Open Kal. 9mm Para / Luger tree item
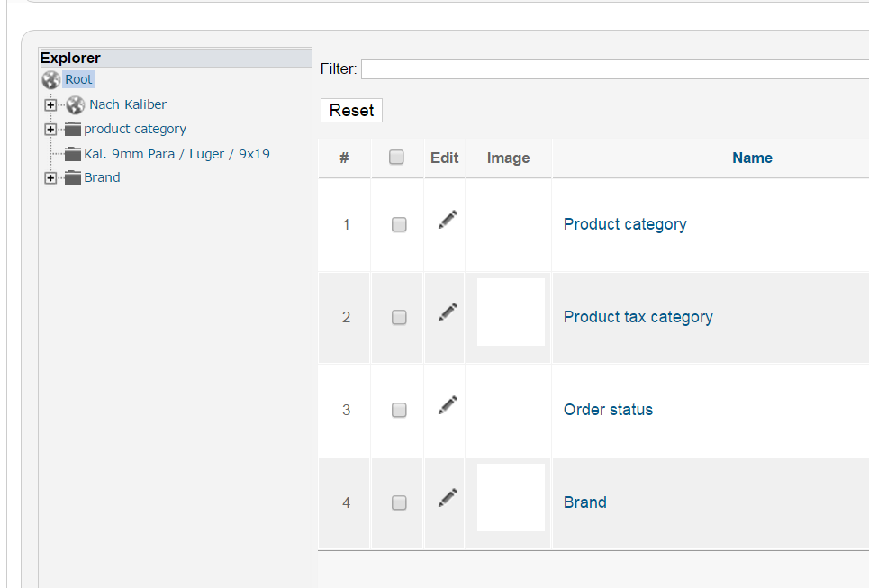Image resolution: width=869 pixels, height=588 pixels. (x=177, y=154)
